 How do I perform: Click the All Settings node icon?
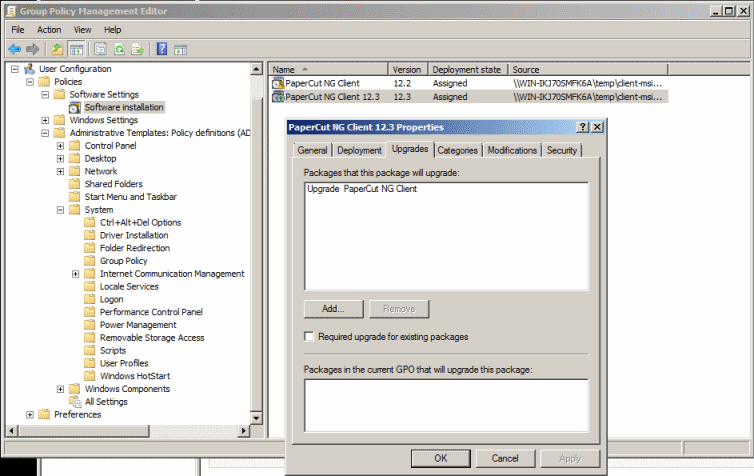coord(75,402)
